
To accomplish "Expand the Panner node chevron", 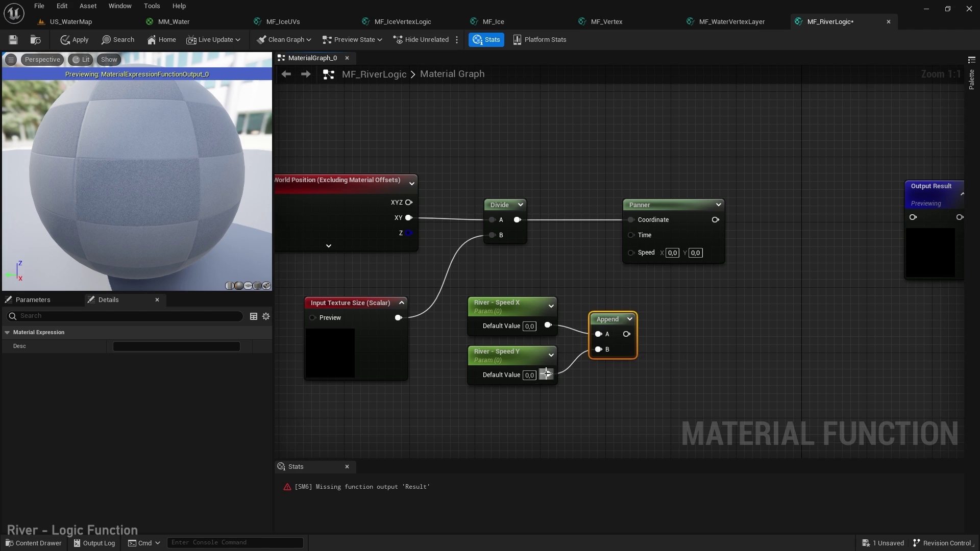I will click(719, 205).
